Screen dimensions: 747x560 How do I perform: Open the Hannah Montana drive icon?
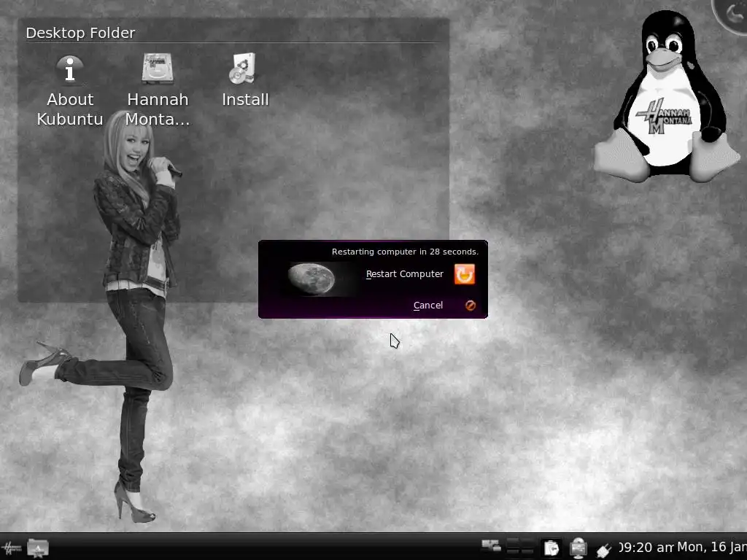158,90
